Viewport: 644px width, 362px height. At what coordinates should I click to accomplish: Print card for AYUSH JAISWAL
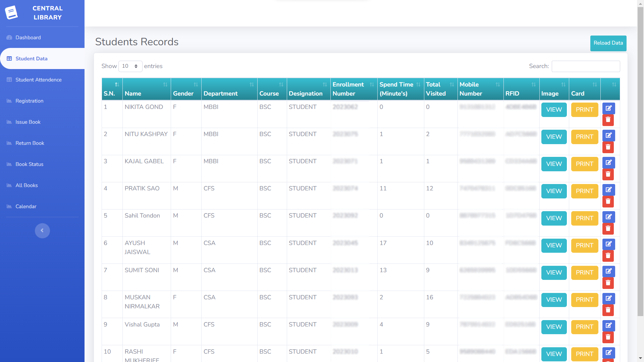tap(584, 246)
